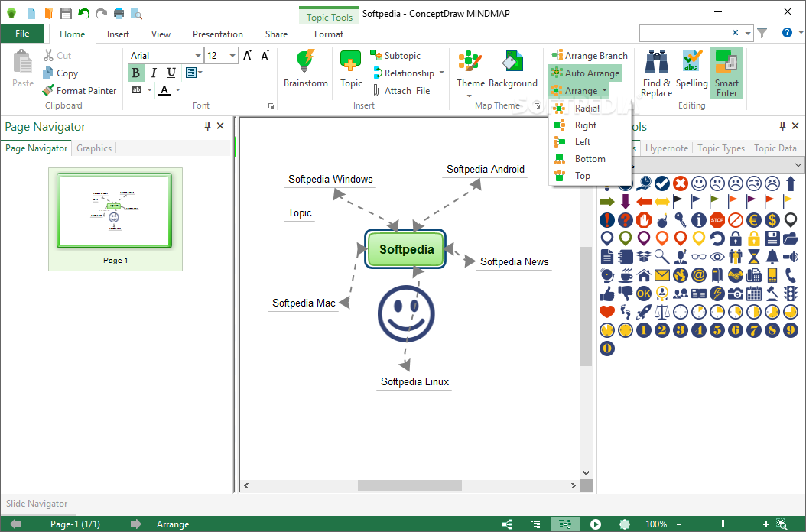Click the font color A swatch
The height and width of the screenshot is (532, 806).
tap(164, 90)
